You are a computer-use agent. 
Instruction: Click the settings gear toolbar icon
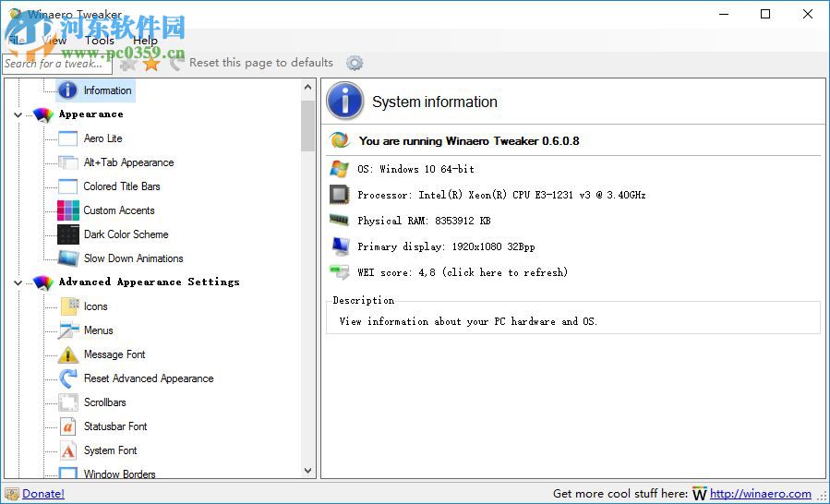click(x=355, y=63)
